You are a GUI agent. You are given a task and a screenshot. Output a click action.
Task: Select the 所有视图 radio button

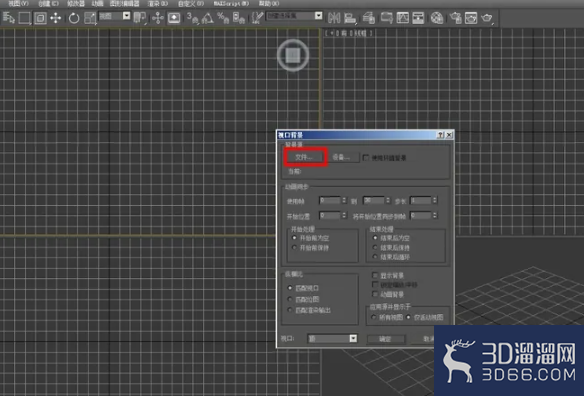click(374, 317)
